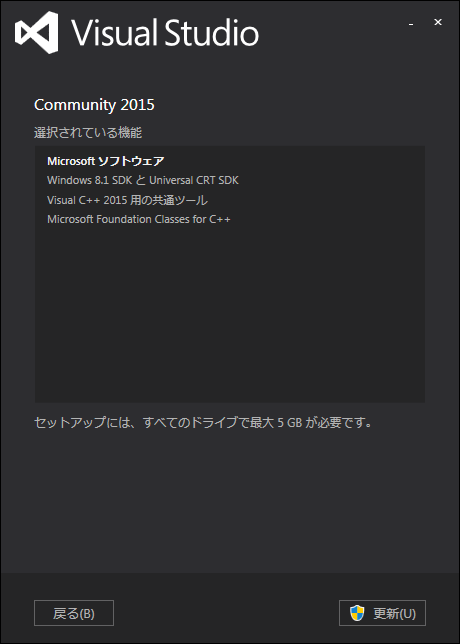
Task: Click the 選択されている機能 label
Action: tap(88, 133)
